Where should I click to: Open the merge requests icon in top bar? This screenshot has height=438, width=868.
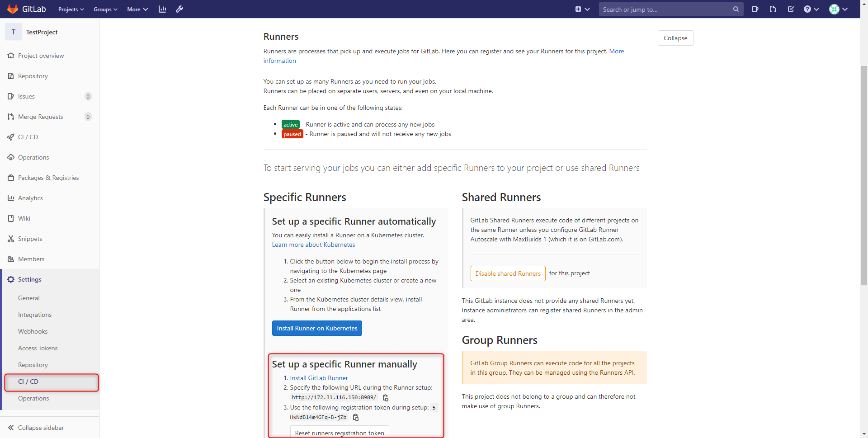point(773,9)
